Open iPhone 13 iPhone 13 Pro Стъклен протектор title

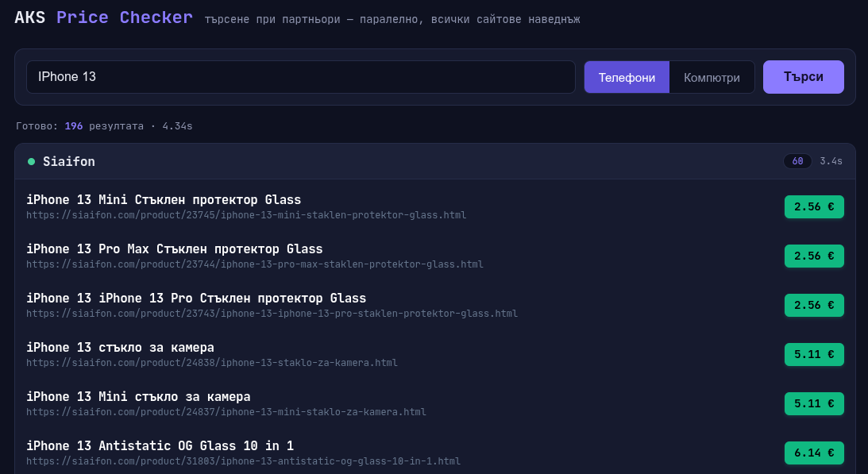(196, 299)
